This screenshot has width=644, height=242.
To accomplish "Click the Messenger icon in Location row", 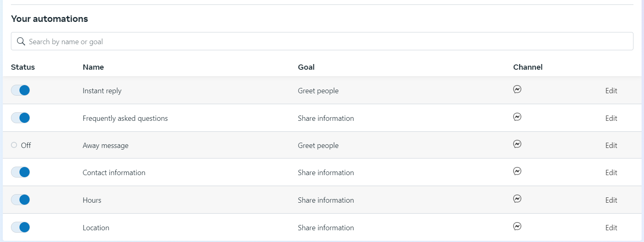I will (517, 227).
